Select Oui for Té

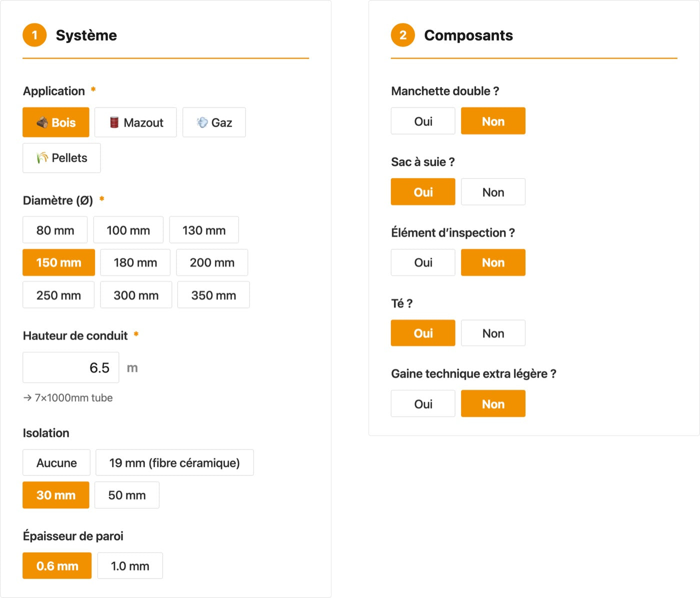[x=423, y=333]
